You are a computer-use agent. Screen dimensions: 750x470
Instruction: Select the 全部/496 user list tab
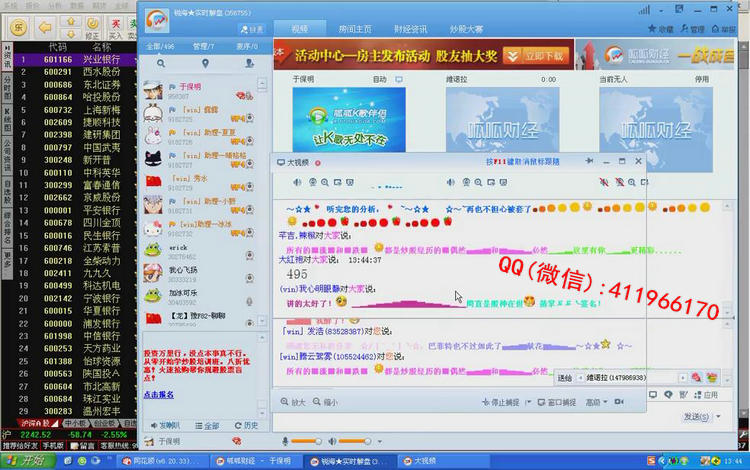pos(160,46)
